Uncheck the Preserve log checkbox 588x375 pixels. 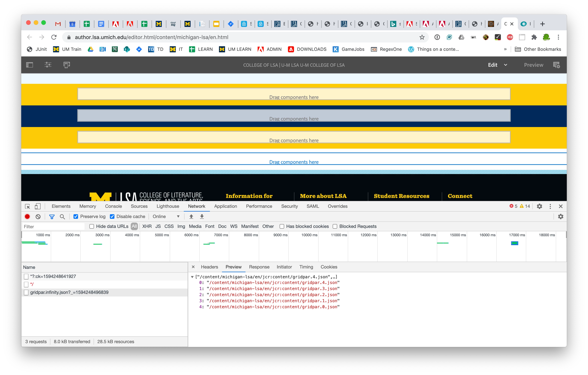(76, 216)
